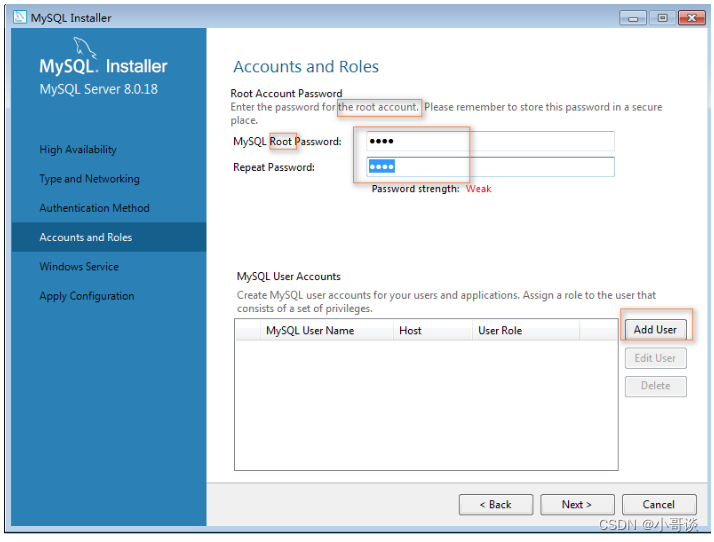Viewport: 714px width, 542px height.
Task: Select Authentication Method in sidebar
Action: tap(94, 208)
